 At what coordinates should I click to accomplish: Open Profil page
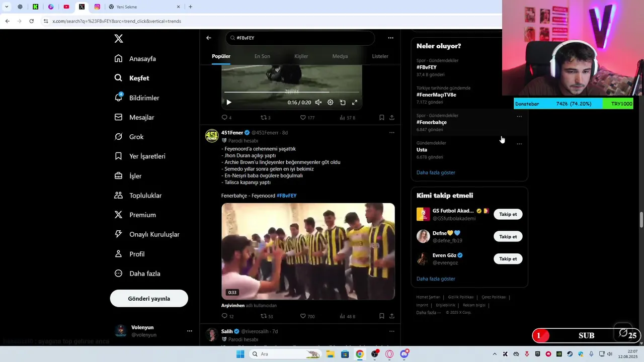[129, 254]
